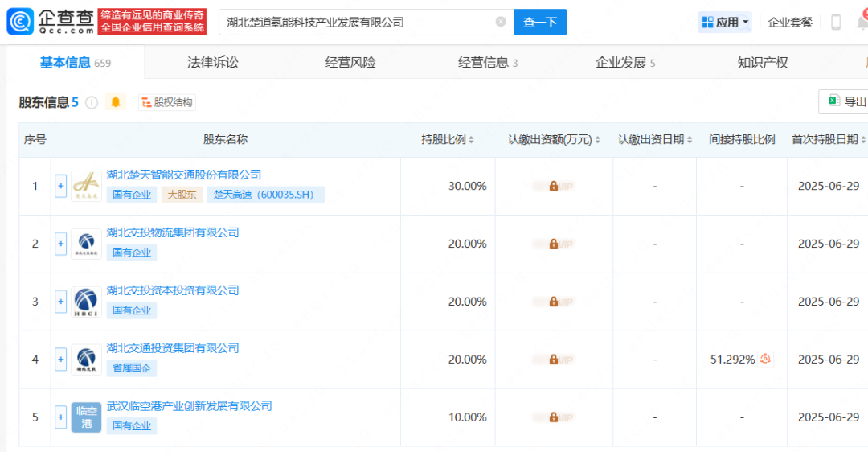The width and height of the screenshot is (868, 452).
Task: Click VIP lock icon for 湖北交通投资集团
Action: coord(554,360)
